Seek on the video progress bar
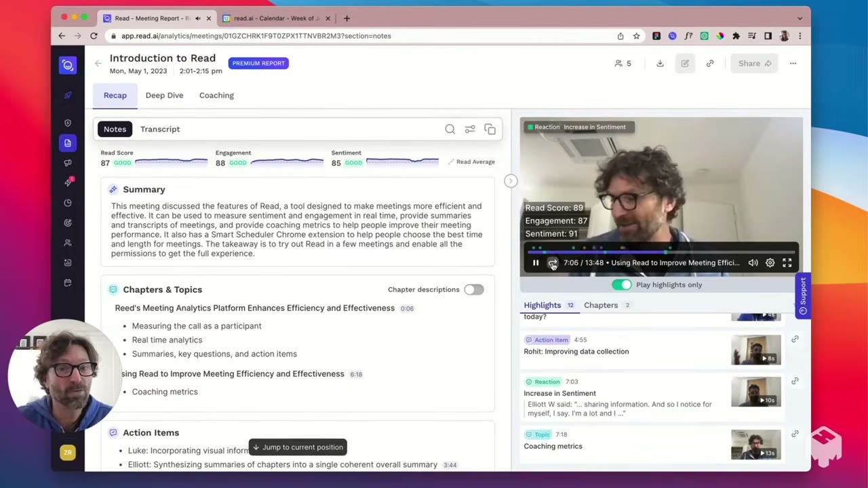 661,251
